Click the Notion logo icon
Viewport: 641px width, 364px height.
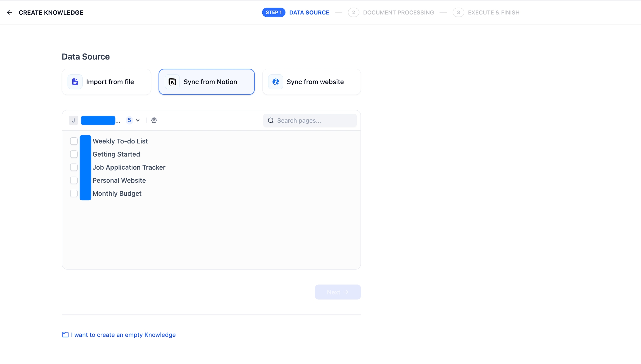[x=172, y=82]
